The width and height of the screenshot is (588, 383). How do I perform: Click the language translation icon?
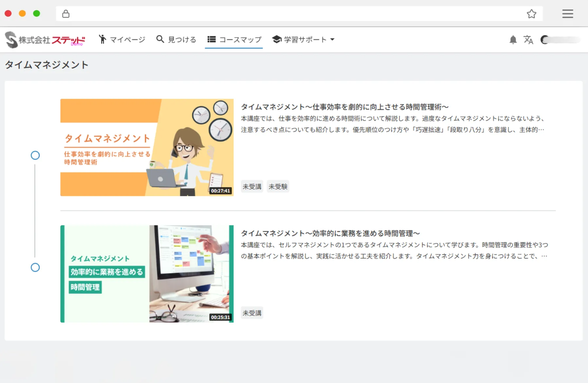coord(528,40)
